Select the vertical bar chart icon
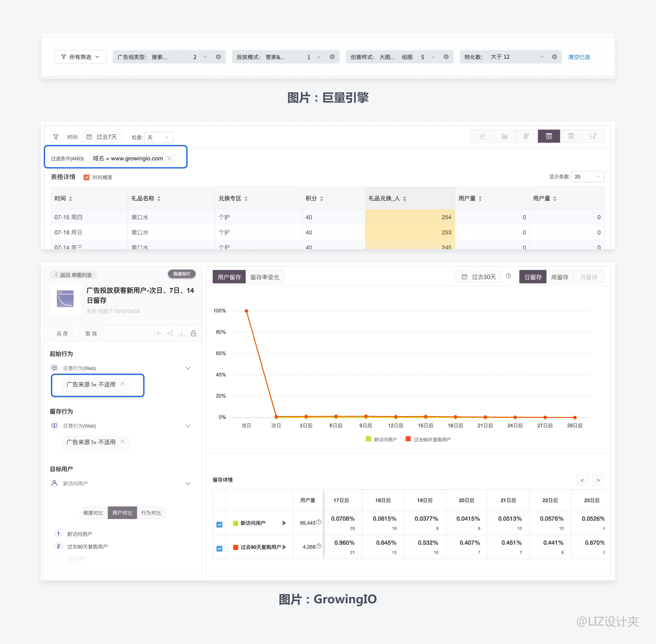The width and height of the screenshot is (656, 644). point(504,136)
